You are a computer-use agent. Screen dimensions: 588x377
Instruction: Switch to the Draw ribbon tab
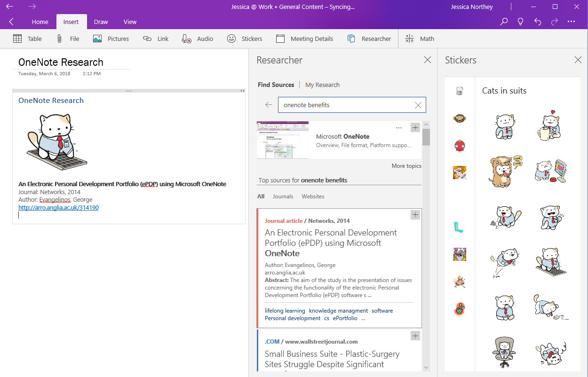coord(101,22)
